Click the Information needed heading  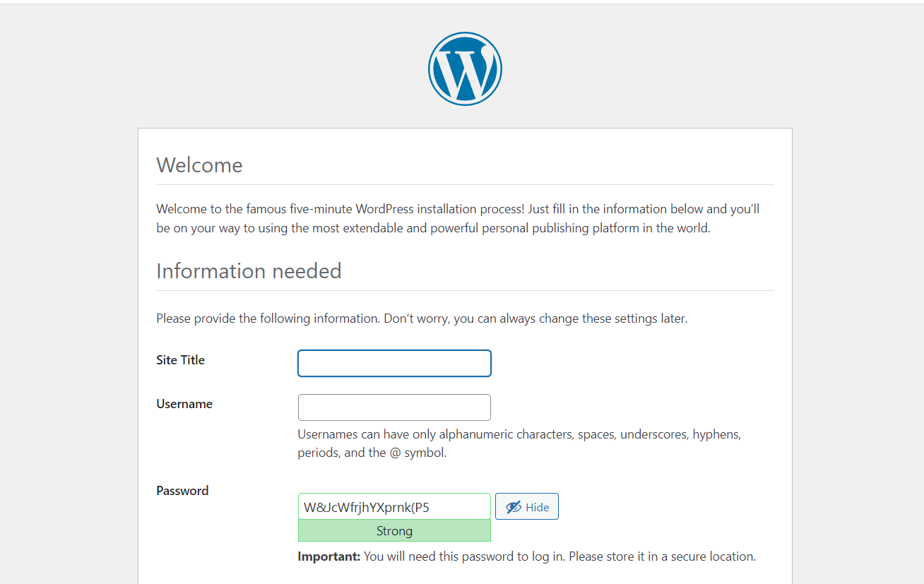tap(249, 271)
